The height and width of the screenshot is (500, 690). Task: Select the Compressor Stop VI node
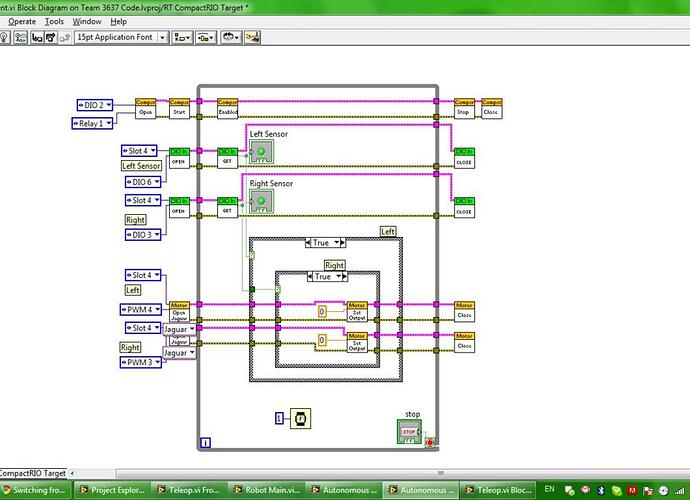[x=464, y=108]
